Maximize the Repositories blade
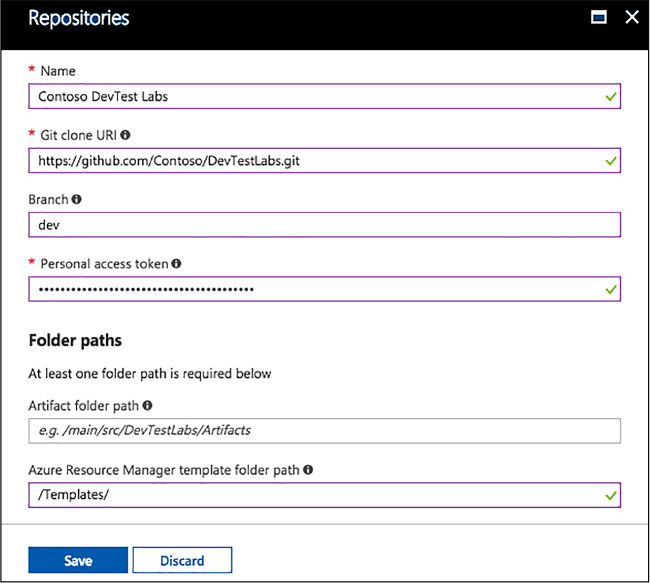This screenshot has height=583, width=650. click(599, 17)
